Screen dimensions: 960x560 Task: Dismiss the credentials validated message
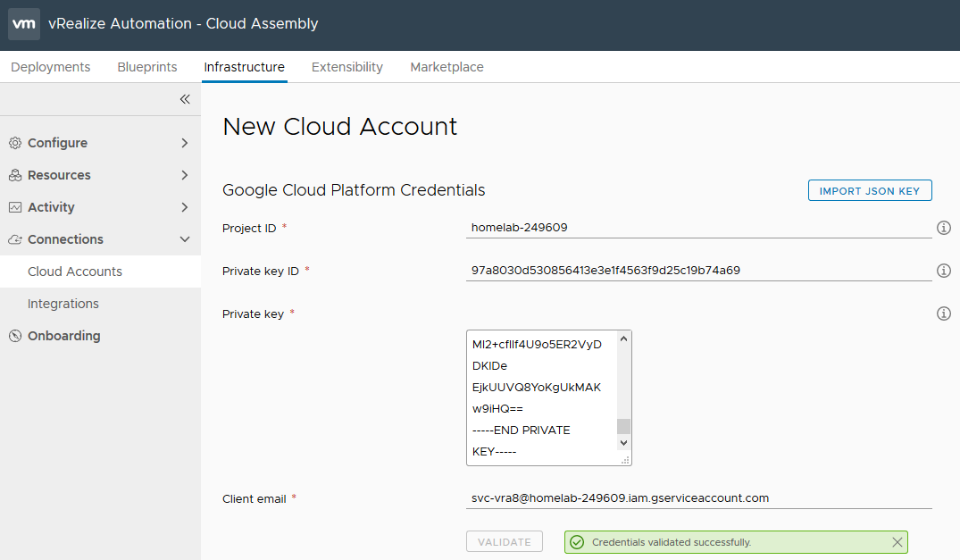tap(897, 542)
